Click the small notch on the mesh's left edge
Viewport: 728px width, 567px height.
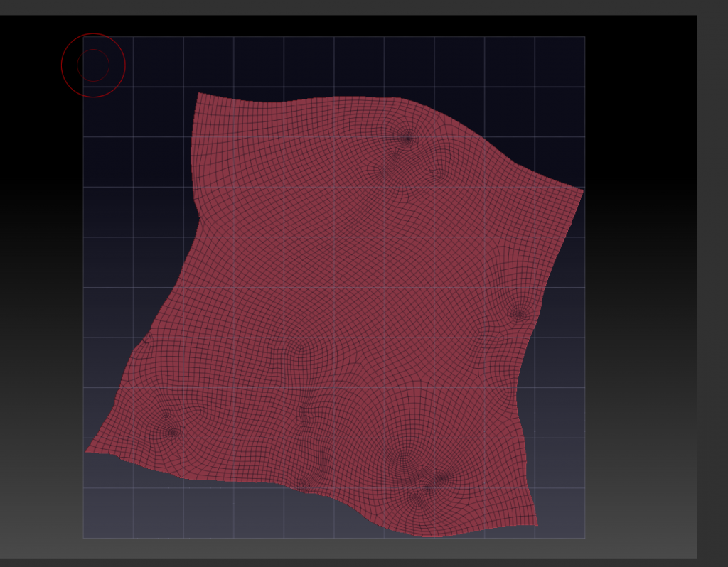coord(146,338)
